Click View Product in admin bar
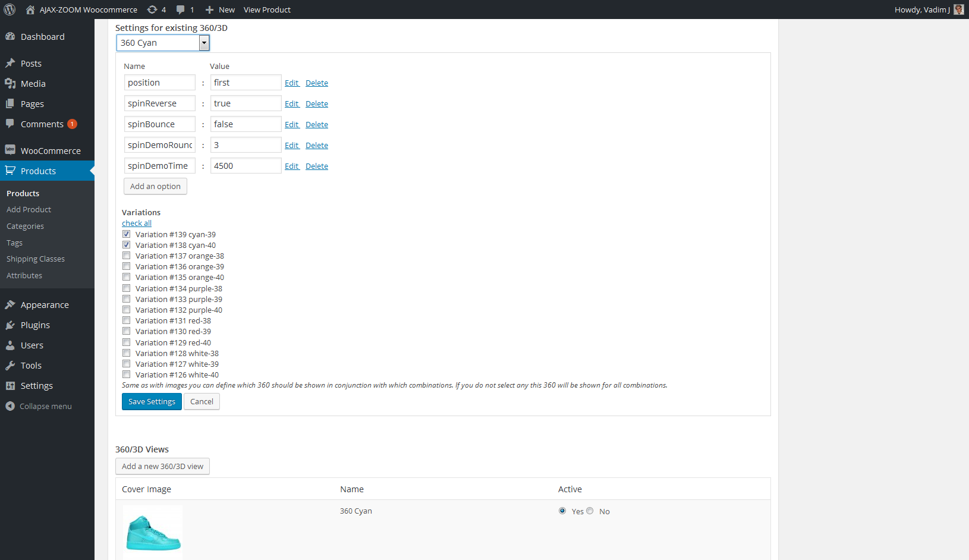 pyautogui.click(x=267, y=10)
